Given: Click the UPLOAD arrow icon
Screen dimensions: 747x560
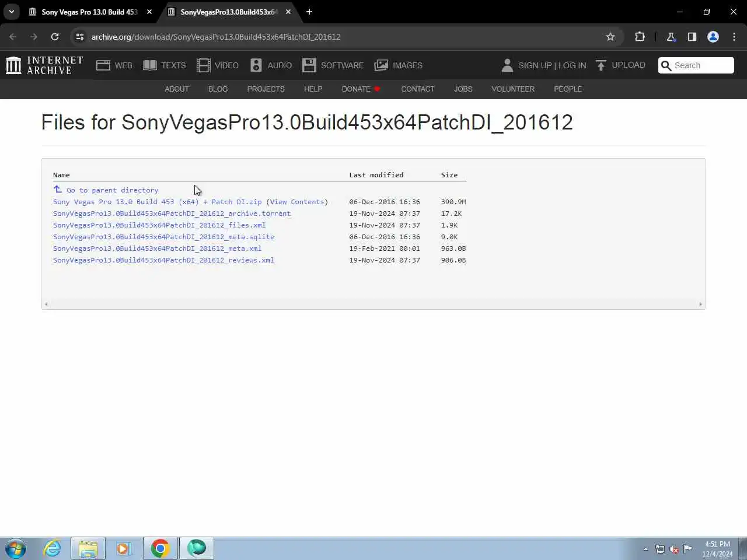Looking at the screenshot, I should click(x=601, y=65).
